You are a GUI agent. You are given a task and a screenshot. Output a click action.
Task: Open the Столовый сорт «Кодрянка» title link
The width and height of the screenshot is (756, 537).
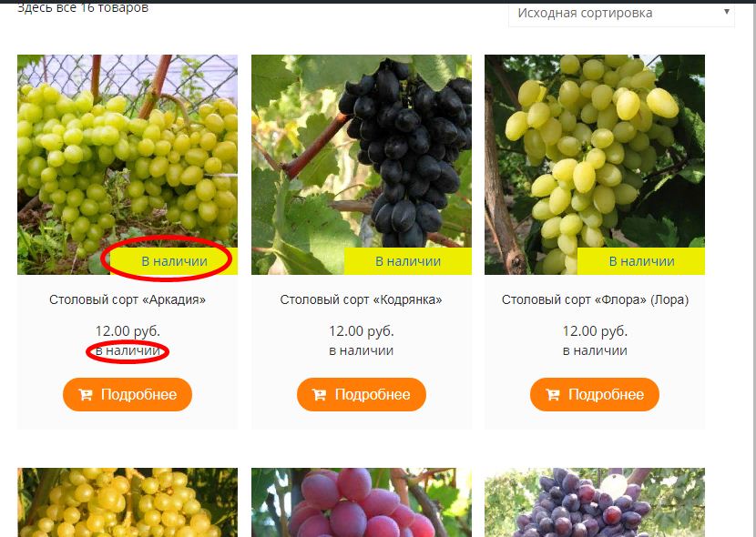(x=361, y=299)
